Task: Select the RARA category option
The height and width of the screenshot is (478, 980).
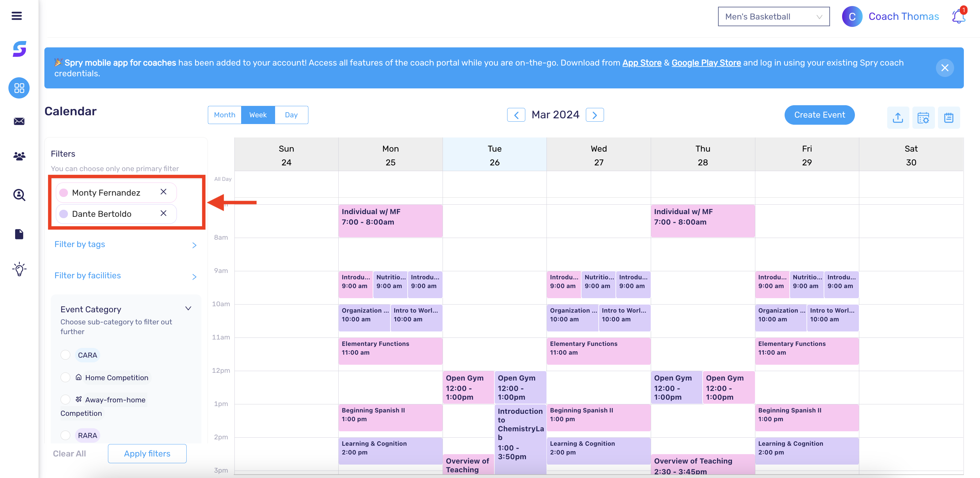Action: coord(66,435)
